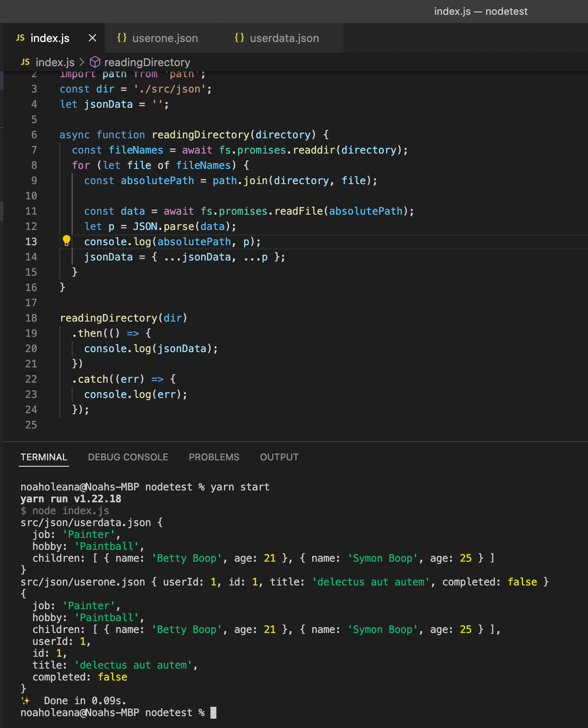Image resolution: width=588 pixels, height=728 pixels.
Task: Open the PROBLEMS panel tab
Action: pos(214,457)
